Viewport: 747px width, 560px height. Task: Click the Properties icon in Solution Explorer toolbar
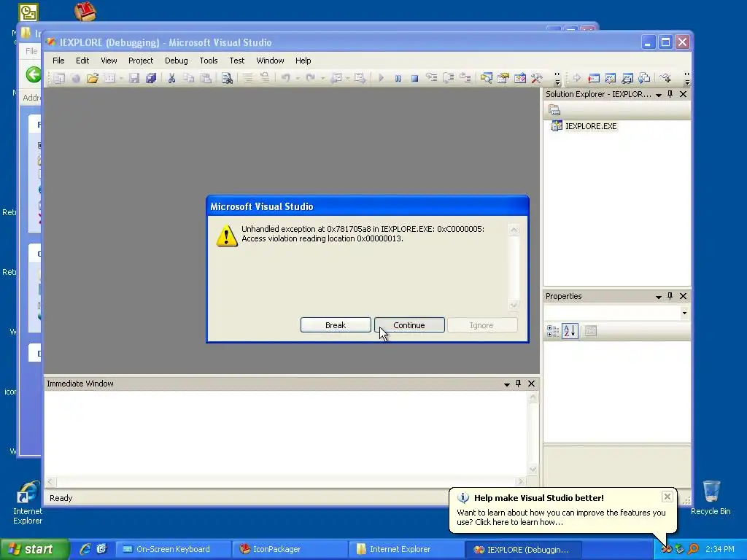[x=554, y=111]
